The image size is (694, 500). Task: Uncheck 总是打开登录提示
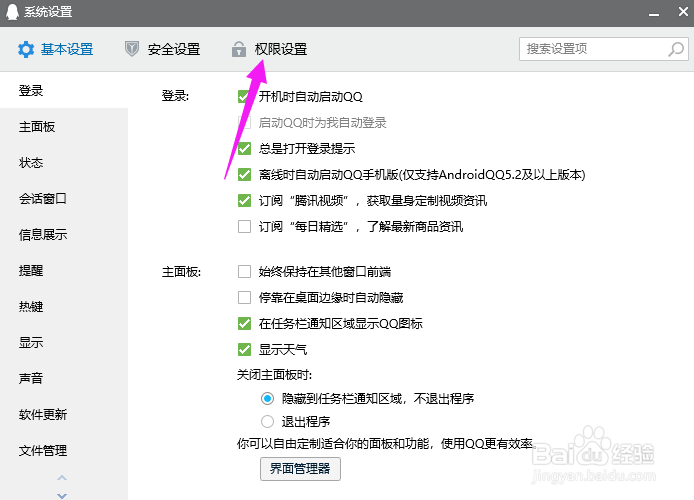pos(244,148)
